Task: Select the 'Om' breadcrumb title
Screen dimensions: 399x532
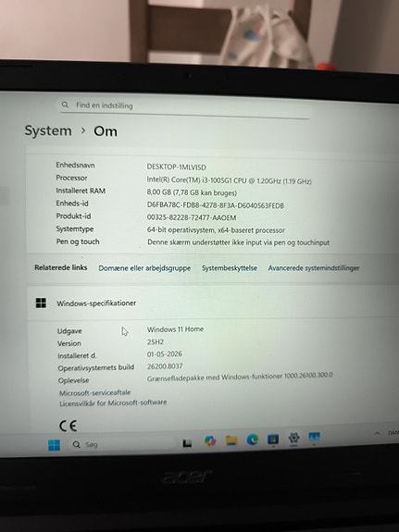Action: (x=106, y=131)
